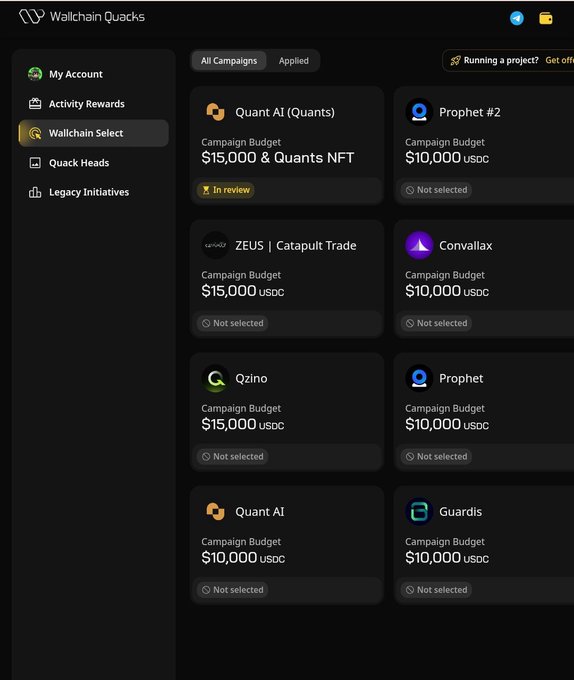Click the Wallchain Quacks title text
Viewport: 574px width, 680px height.
point(97,17)
